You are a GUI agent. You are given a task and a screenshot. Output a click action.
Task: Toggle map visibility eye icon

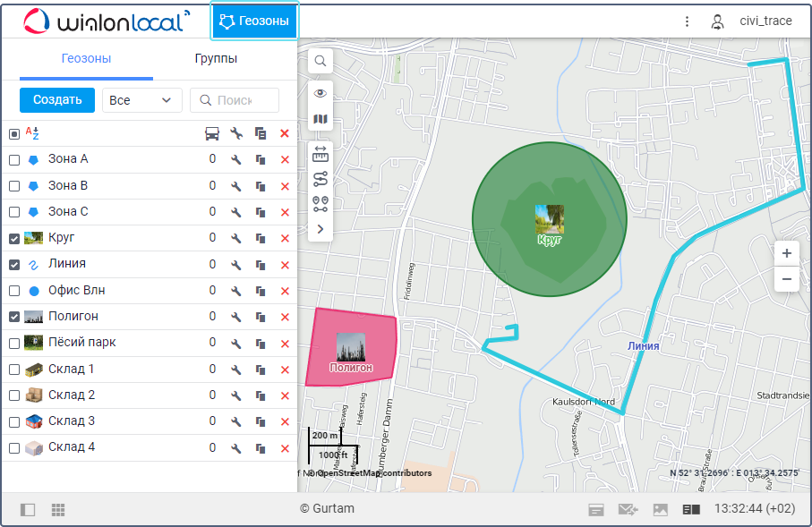tap(320, 93)
